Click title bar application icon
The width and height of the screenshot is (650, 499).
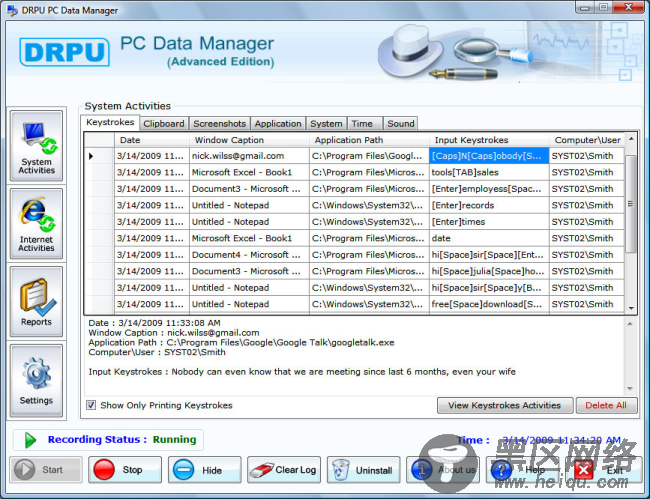point(12,10)
